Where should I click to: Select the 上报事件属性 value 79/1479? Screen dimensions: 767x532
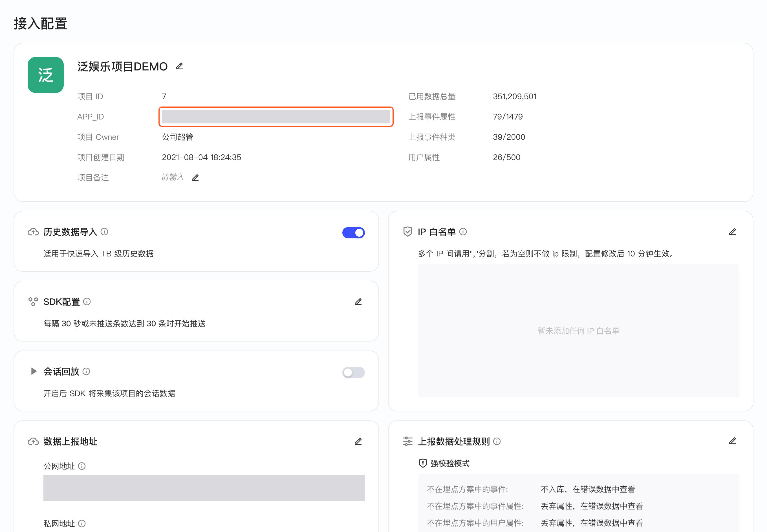point(508,117)
